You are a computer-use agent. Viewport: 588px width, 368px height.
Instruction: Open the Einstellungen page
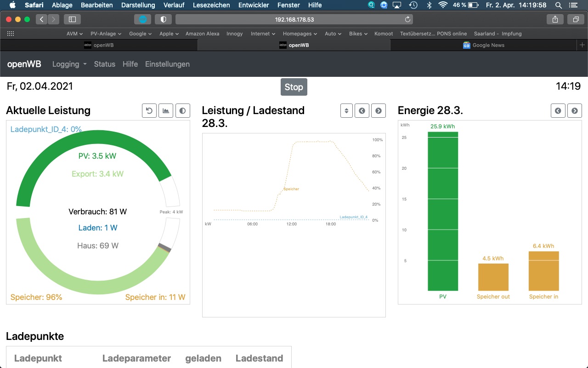coord(167,64)
